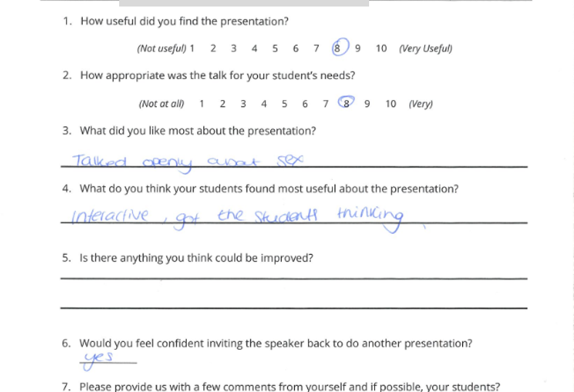Click the second blank line under question 5
The height and width of the screenshot is (392, 574).
pyautogui.click(x=294, y=309)
